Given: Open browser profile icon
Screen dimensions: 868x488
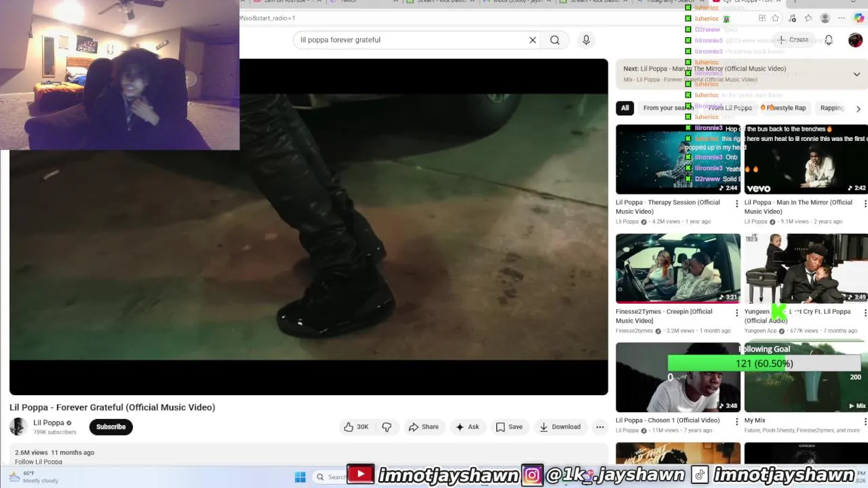Looking at the screenshot, I should click(825, 18).
